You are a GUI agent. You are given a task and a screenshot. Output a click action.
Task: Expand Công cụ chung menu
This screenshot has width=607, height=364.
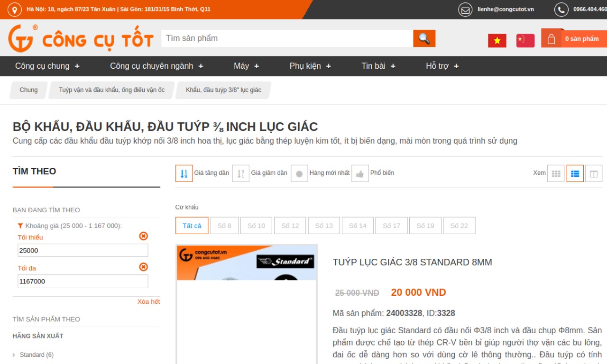47,66
